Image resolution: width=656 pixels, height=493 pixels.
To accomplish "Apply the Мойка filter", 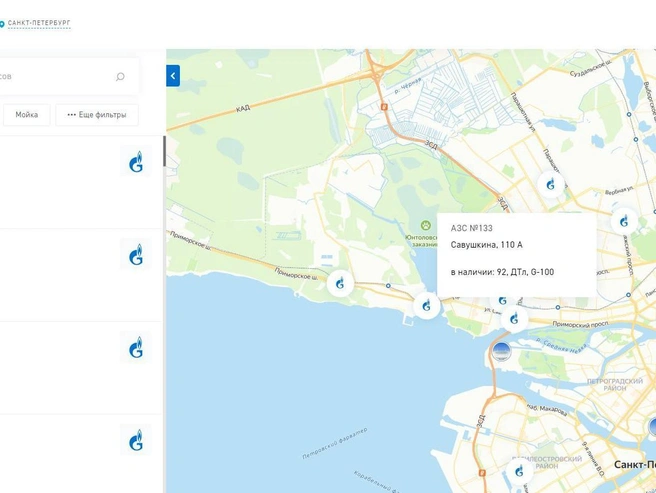I will (x=27, y=115).
